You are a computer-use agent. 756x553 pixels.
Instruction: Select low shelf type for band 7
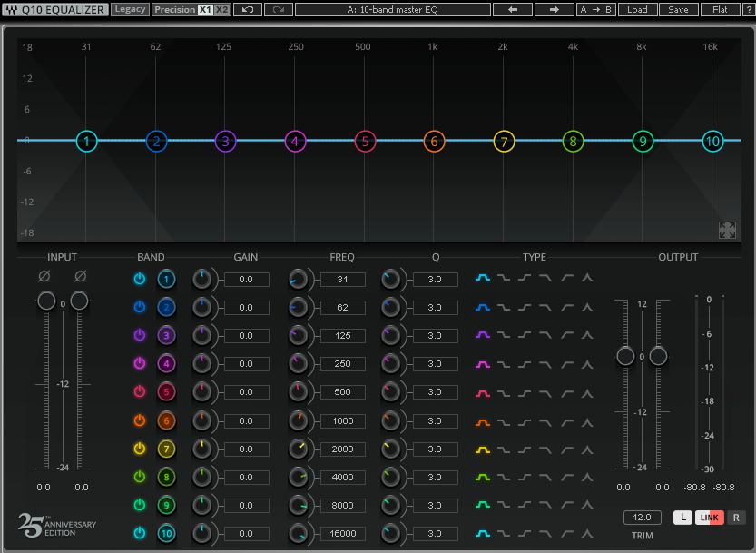(x=504, y=449)
